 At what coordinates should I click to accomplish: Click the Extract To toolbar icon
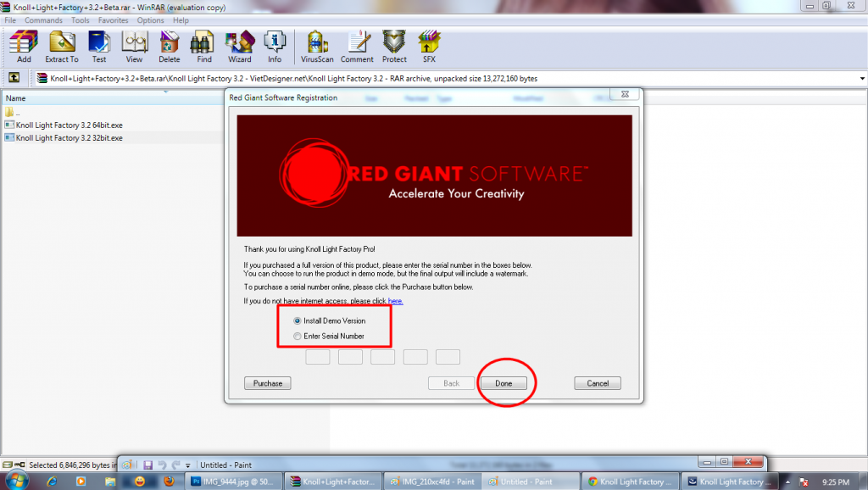click(61, 47)
